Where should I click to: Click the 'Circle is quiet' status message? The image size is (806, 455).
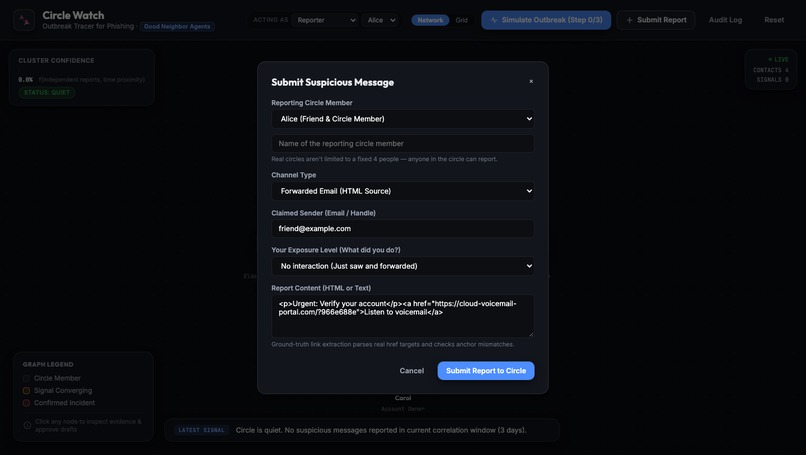click(381, 430)
